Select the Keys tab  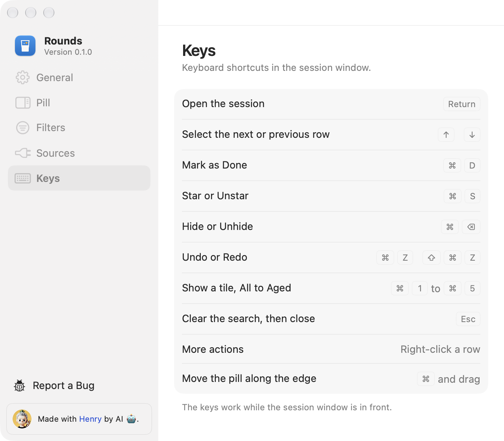point(79,178)
